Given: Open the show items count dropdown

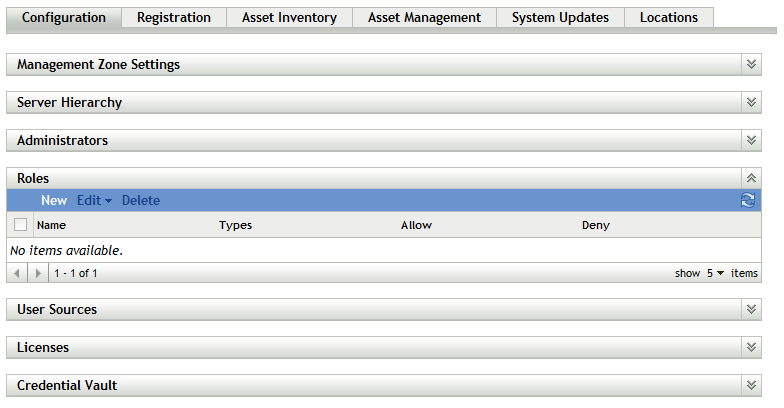Looking at the screenshot, I should point(715,273).
